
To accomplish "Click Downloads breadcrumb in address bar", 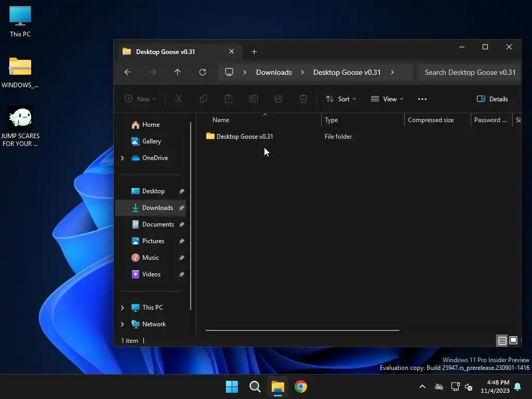I will 274,72.
